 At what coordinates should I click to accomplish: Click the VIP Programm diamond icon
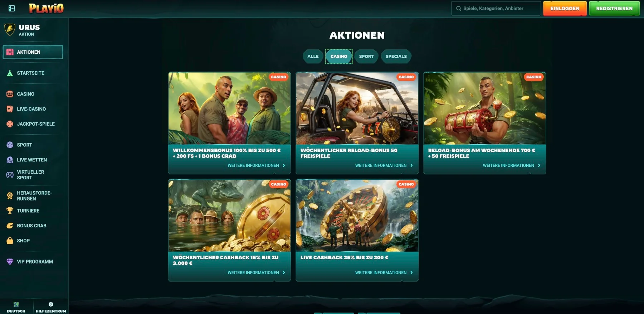coord(10,262)
